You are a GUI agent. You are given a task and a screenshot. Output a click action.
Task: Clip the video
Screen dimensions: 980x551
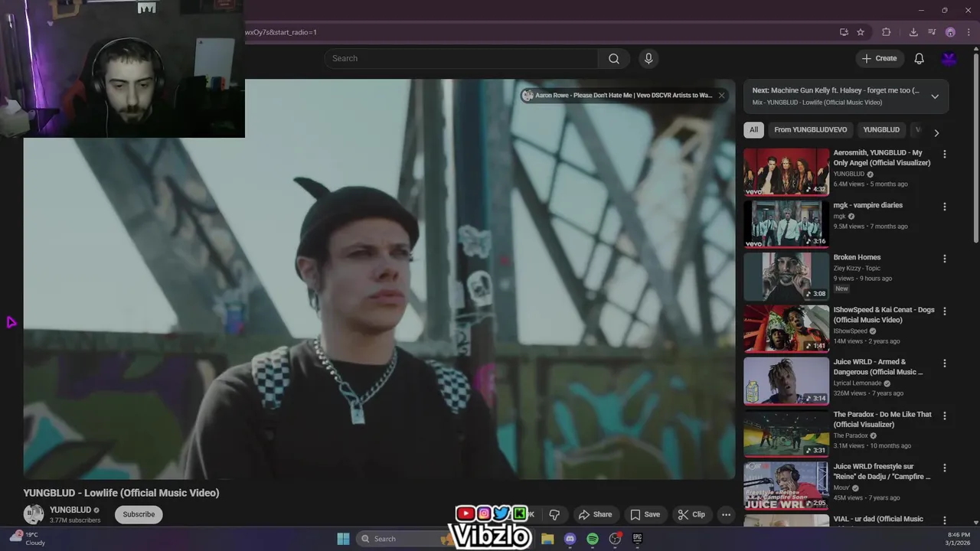point(691,514)
